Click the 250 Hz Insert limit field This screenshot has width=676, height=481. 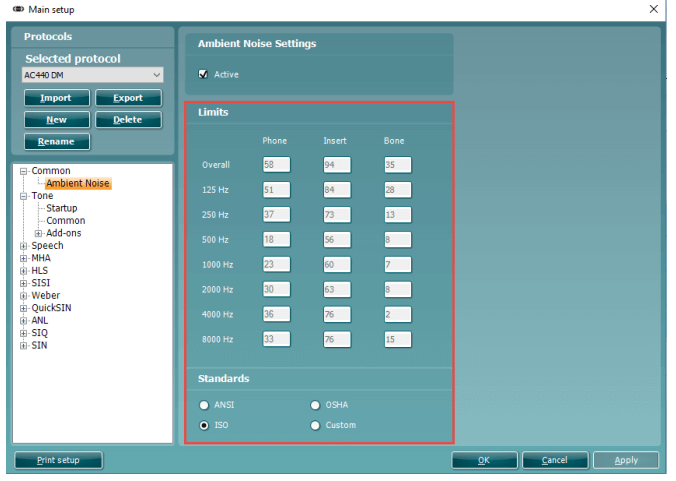point(337,215)
